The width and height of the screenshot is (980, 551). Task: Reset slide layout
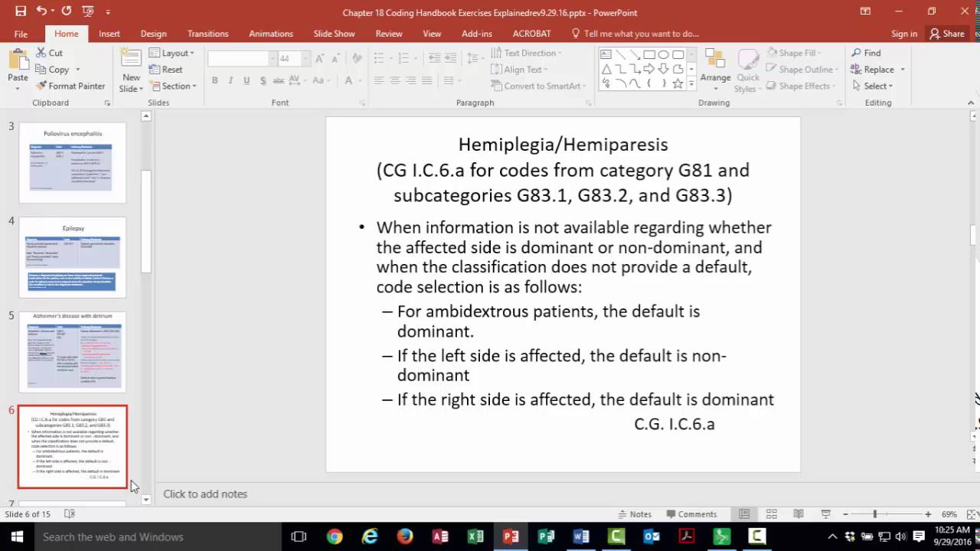pos(165,70)
